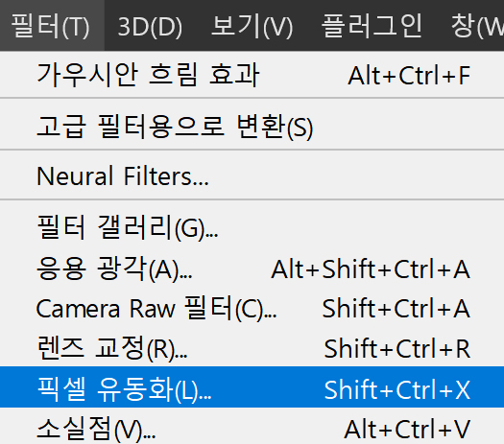Choose 고급 필터용으로 변환(S)

point(252,126)
